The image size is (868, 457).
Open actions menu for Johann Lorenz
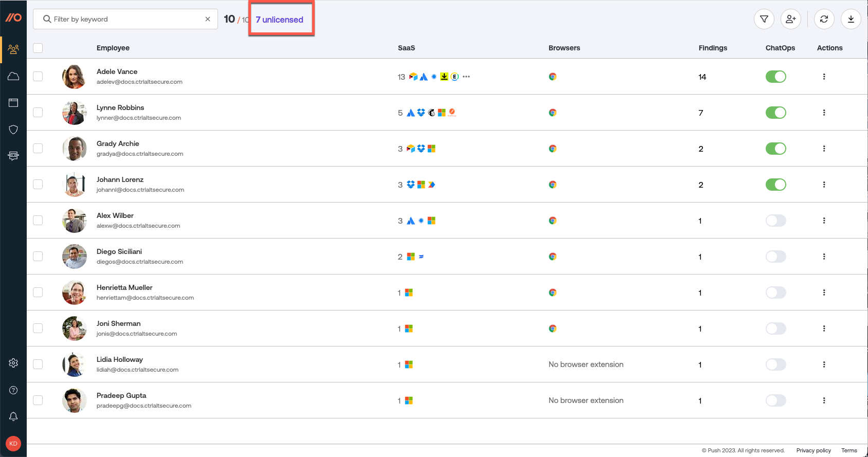tap(824, 185)
